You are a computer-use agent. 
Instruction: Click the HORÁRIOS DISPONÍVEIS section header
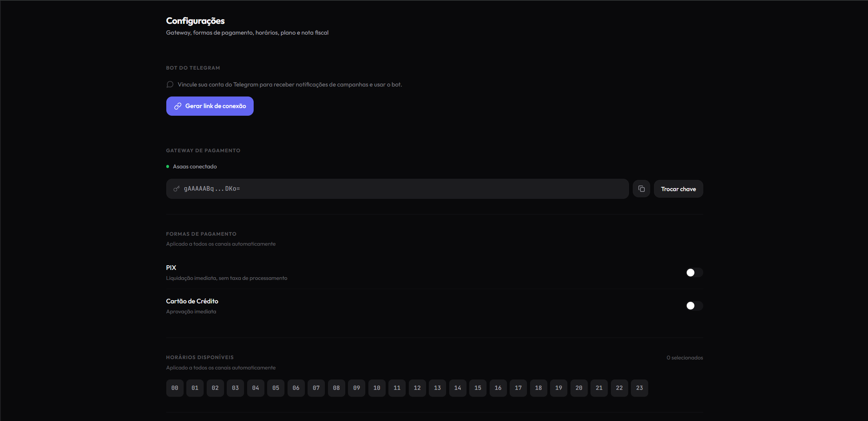200,357
